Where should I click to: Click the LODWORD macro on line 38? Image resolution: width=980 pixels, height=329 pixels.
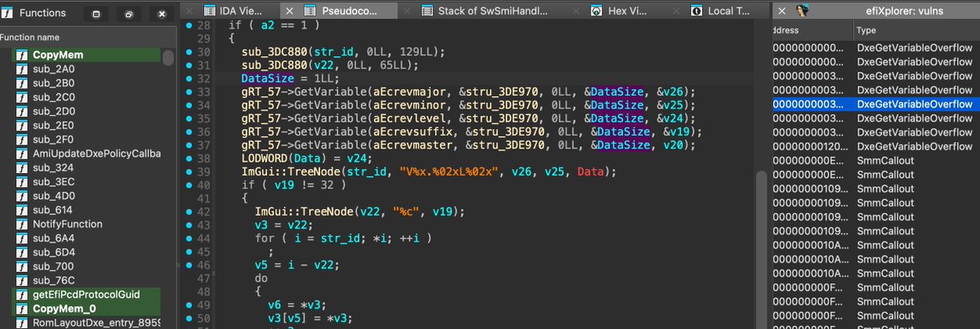click(x=266, y=159)
